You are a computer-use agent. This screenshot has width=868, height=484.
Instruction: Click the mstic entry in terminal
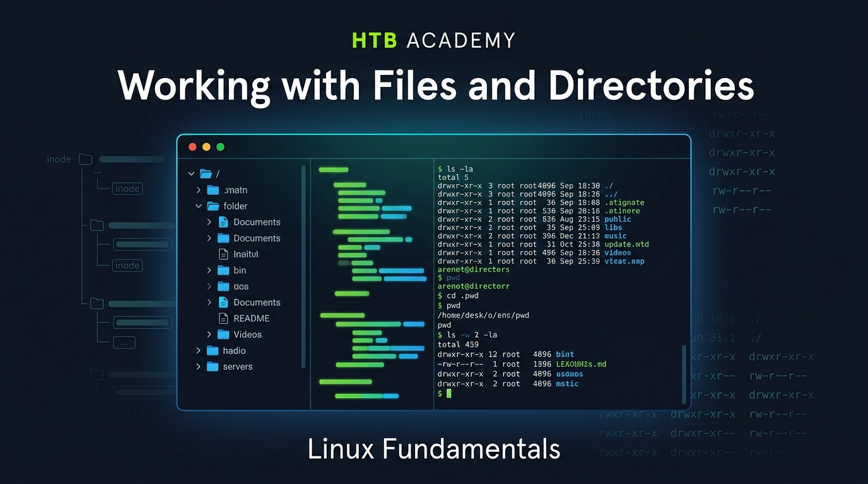[x=567, y=384]
